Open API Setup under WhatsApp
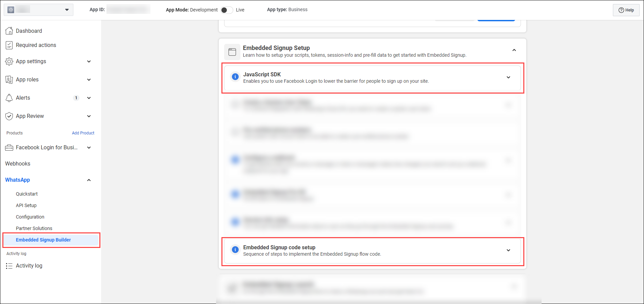 tap(26, 205)
